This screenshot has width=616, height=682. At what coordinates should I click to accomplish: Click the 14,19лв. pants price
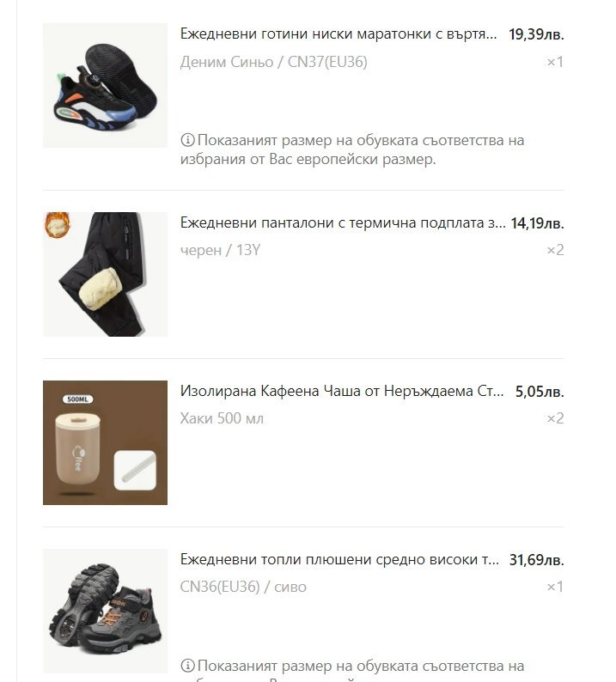coord(537,223)
